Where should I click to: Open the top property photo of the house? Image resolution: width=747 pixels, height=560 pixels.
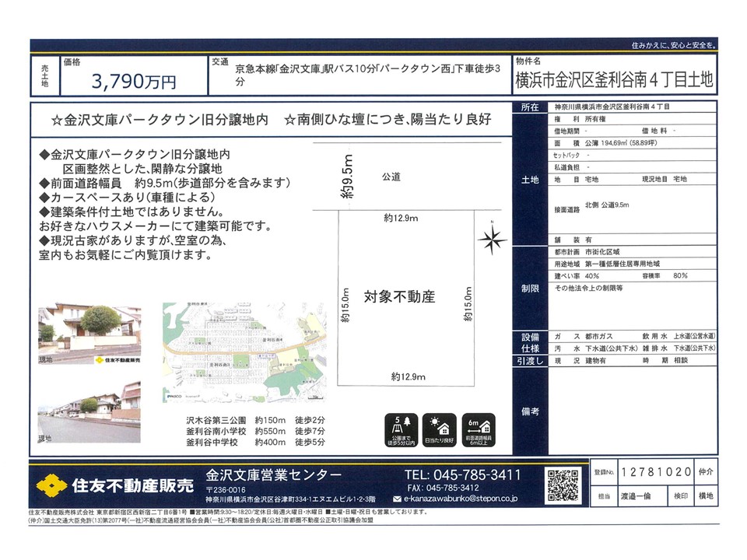[89, 328]
